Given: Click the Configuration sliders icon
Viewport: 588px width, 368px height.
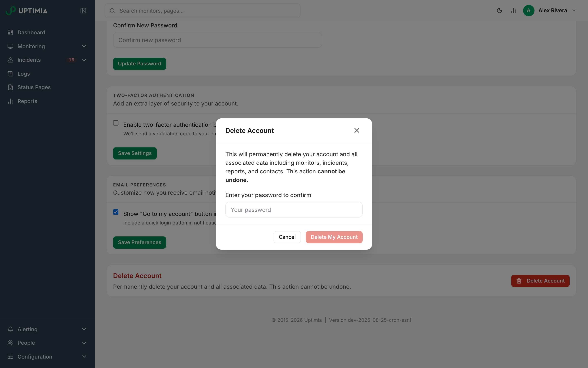Looking at the screenshot, I should (10, 357).
